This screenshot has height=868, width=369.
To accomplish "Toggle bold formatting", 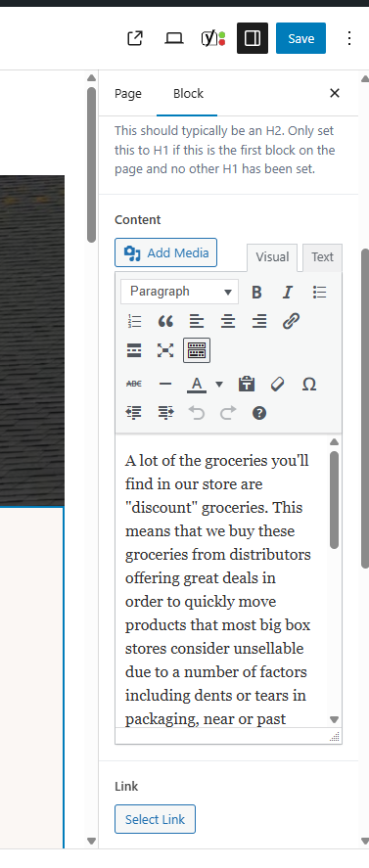I will (256, 293).
